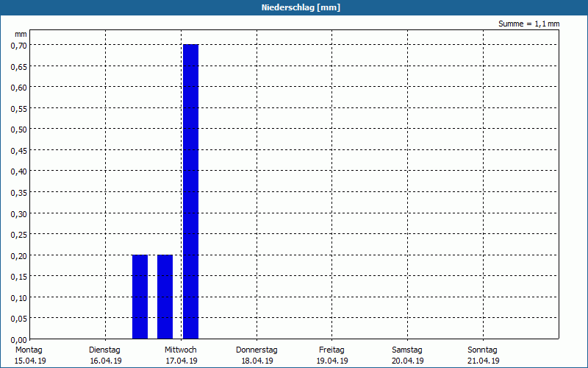Screen dimensions: 588x368
Task: Click the 0,70 y-axis value
Action: (x=19, y=46)
